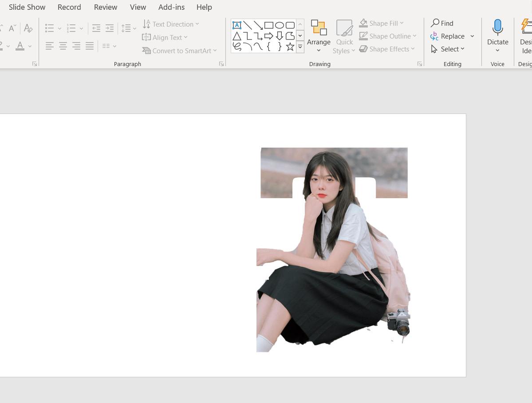Select the Text Box shape
The width and height of the screenshot is (532, 403).
(237, 25)
